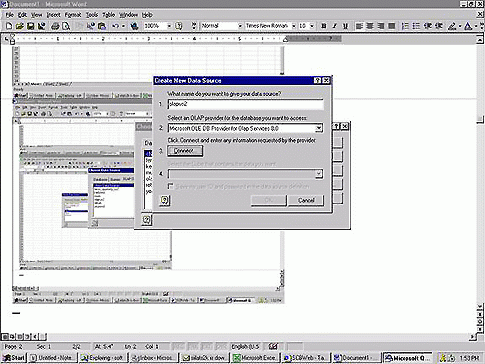The image size is (485, 364).
Task: Click the Print icon in toolbar
Action: click(x=55, y=26)
